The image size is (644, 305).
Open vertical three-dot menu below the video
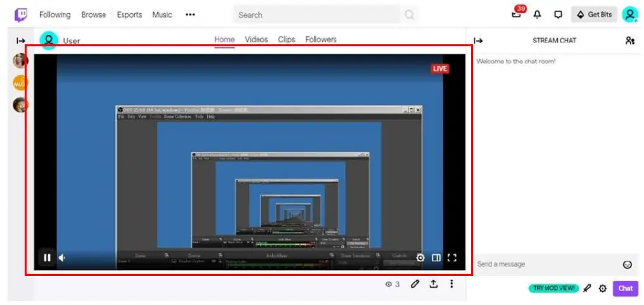451,283
